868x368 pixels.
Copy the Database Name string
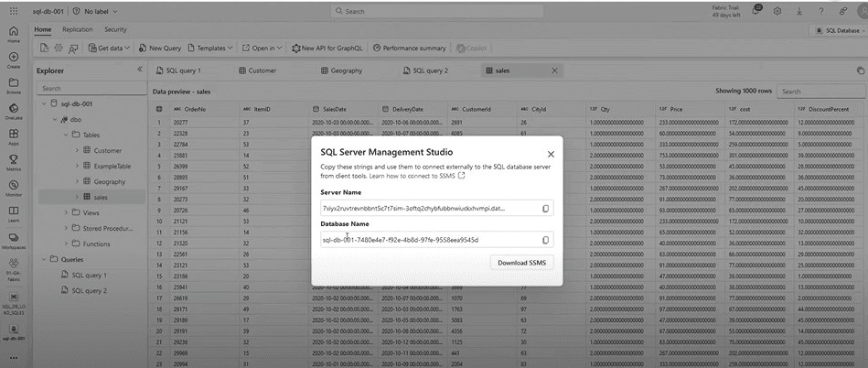545,240
